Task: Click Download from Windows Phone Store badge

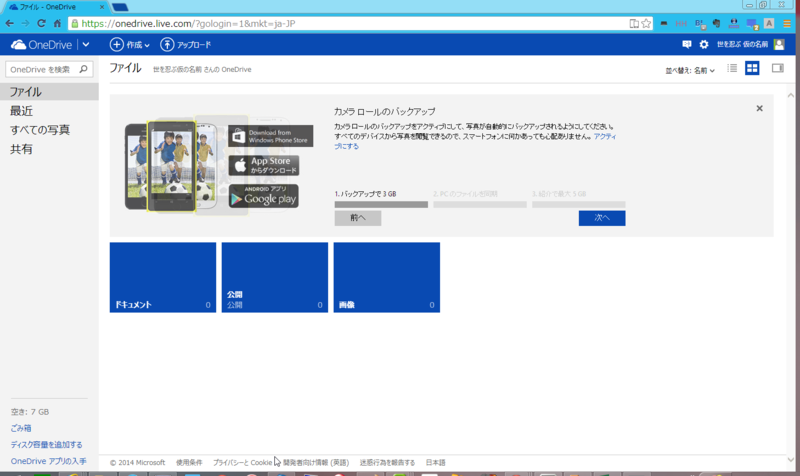Action: tap(271, 136)
